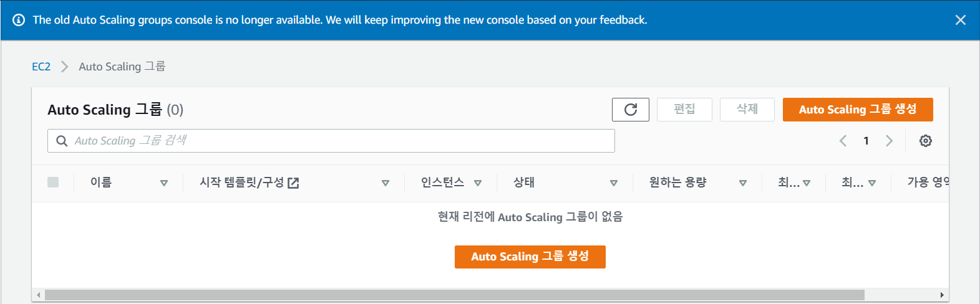
Task: Go to previous page arrow
Action: pos(843,141)
